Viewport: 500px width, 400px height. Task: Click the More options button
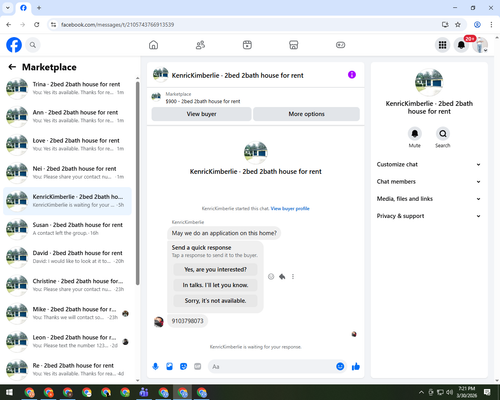click(x=306, y=114)
